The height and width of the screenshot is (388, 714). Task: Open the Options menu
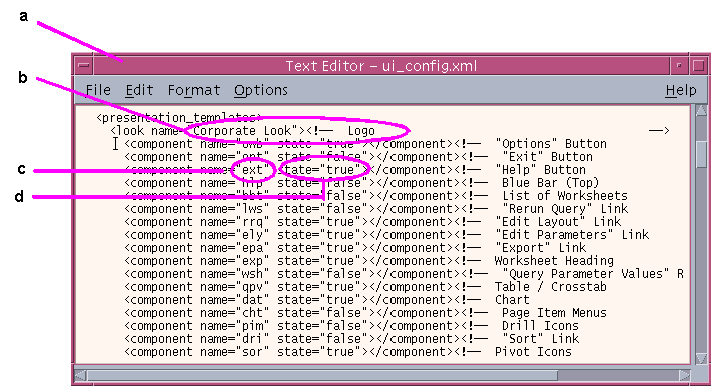[260, 90]
